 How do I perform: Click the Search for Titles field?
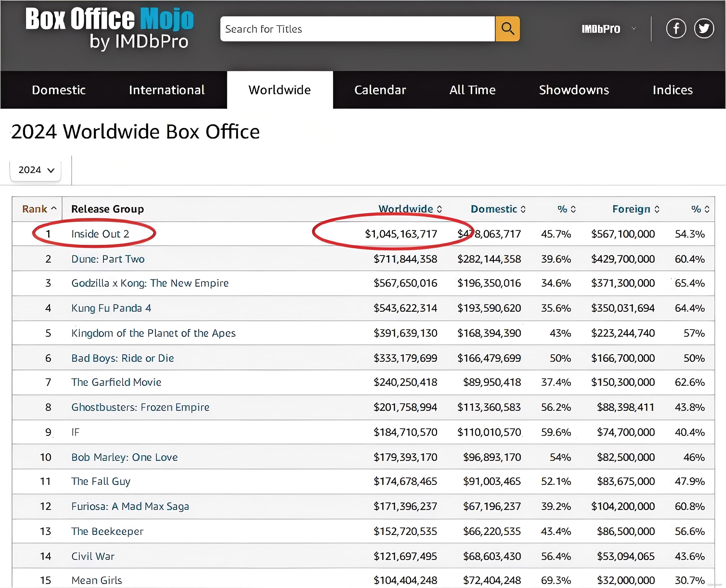[357, 29]
